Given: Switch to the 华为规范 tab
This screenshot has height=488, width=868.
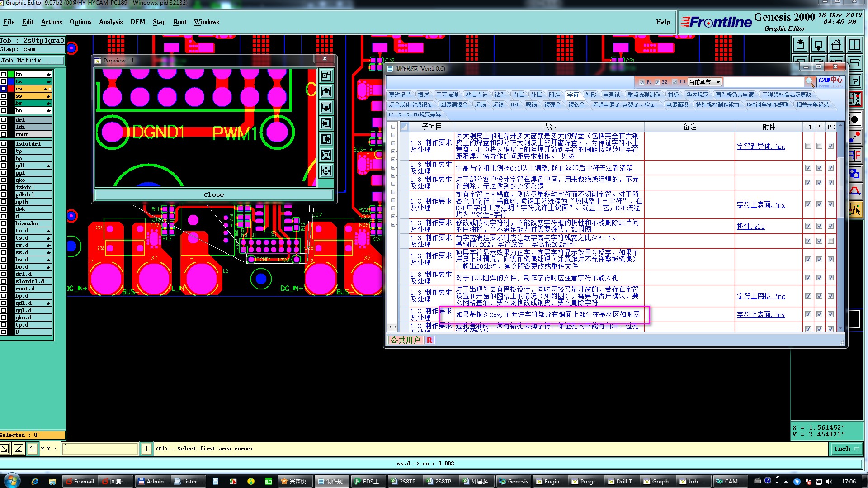Looking at the screenshot, I should tap(697, 95).
